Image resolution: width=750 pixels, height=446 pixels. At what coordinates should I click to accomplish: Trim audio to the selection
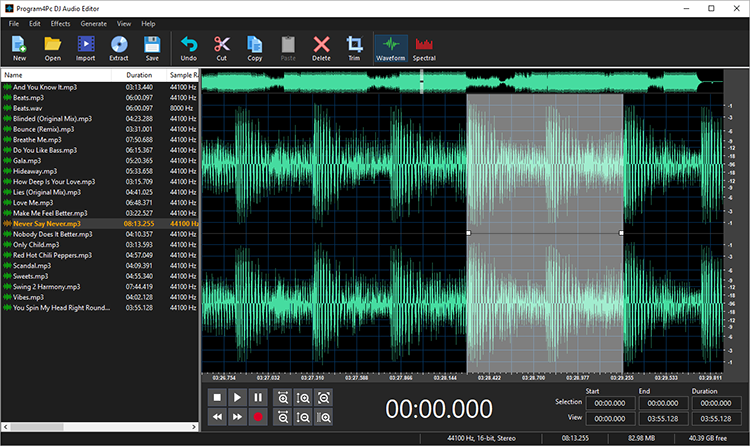pyautogui.click(x=354, y=47)
